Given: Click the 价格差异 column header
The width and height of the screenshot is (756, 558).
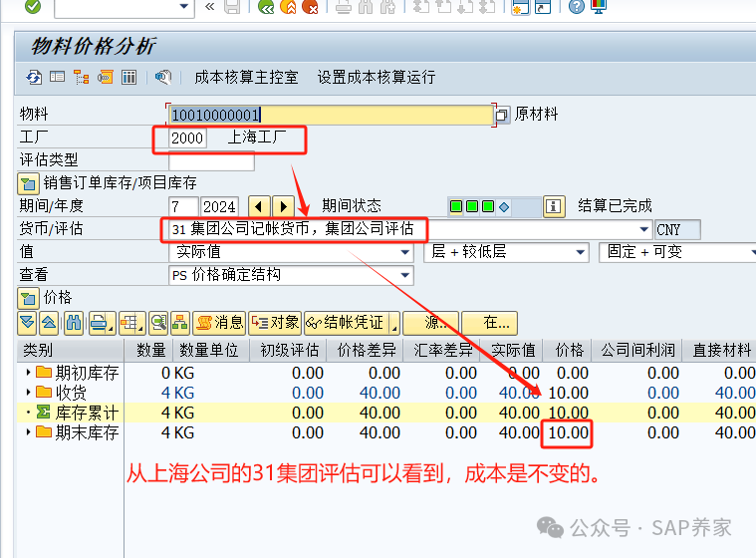Looking at the screenshot, I should [366, 350].
